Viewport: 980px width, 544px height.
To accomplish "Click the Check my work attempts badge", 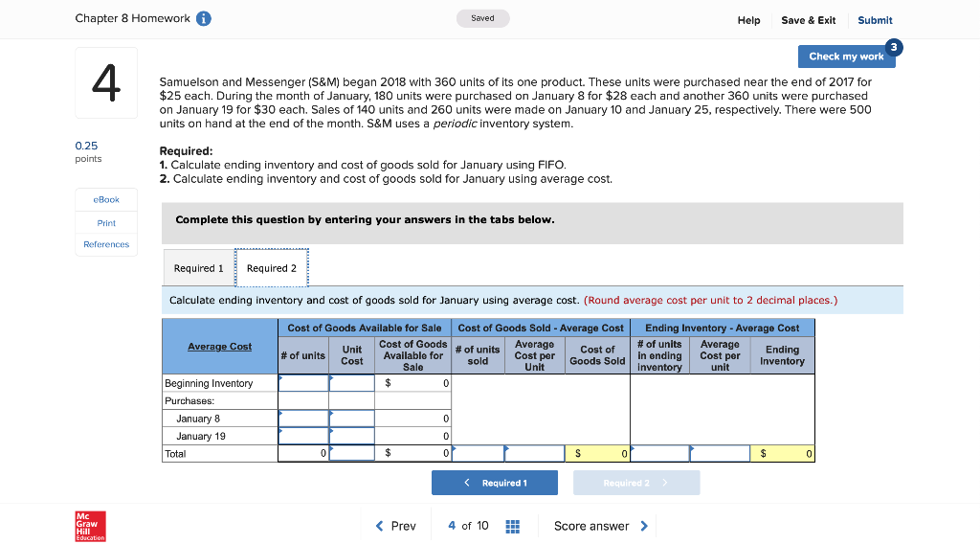I will click(x=894, y=48).
